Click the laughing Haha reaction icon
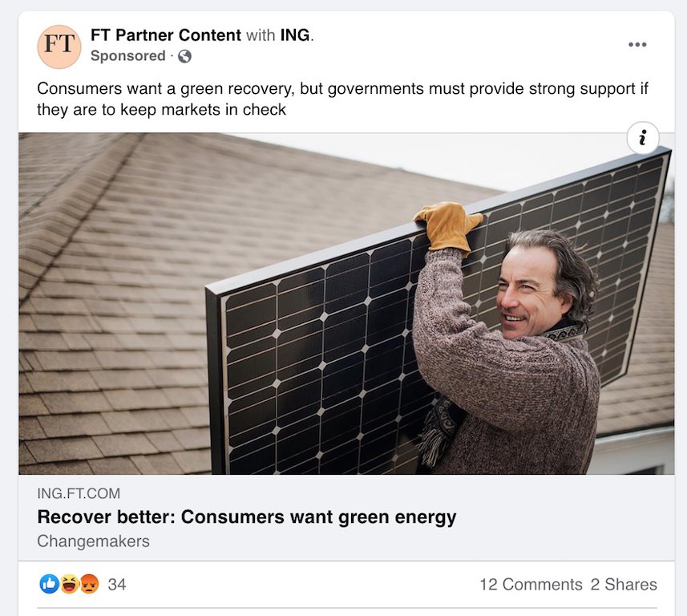Screen dimensions: 687x616 [x=69, y=584]
